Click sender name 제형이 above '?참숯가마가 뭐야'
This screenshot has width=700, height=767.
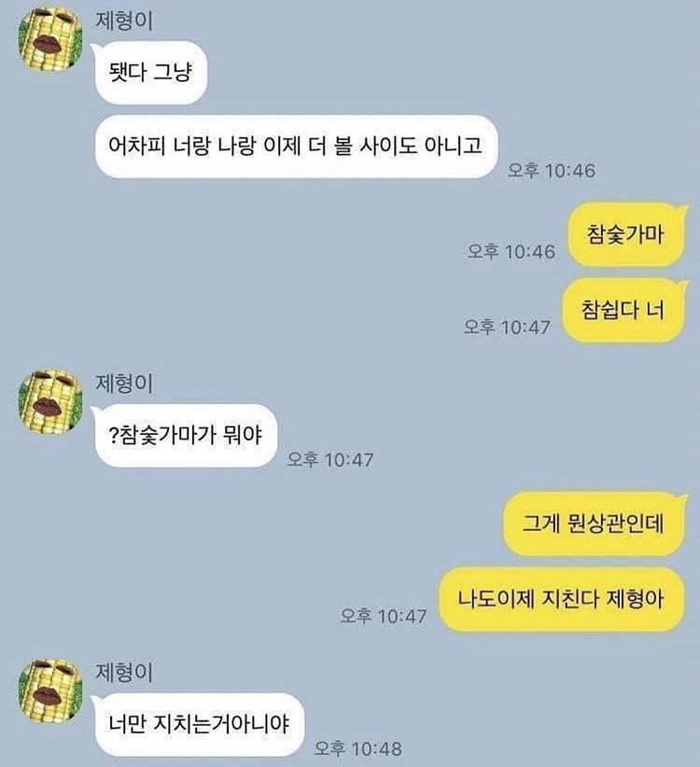pyautogui.click(x=124, y=383)
